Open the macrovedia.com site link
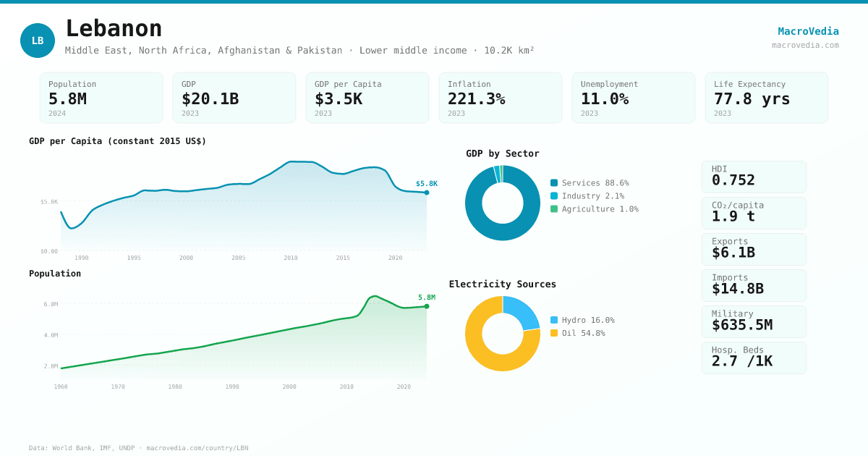Screen dimensions: 868x456 [x=805, y=45]
